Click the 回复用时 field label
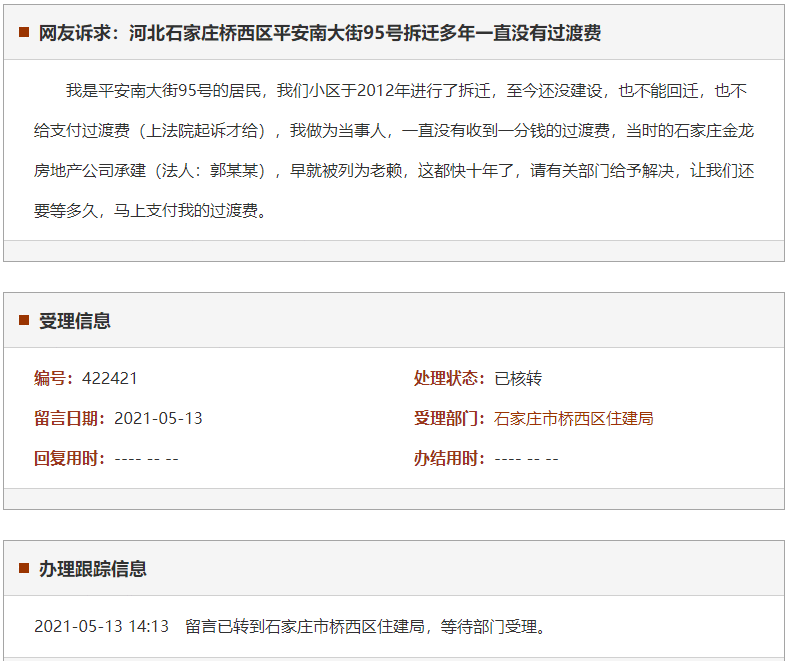 coord(70,458)
